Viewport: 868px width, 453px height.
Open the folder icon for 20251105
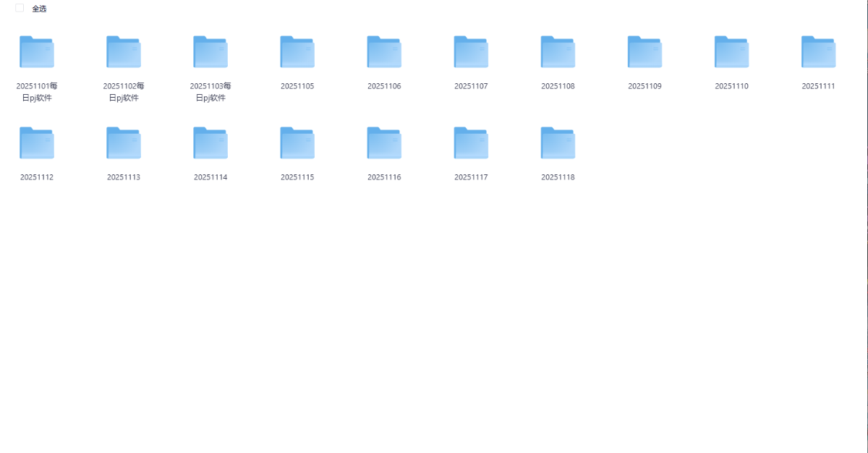[297, 52]
